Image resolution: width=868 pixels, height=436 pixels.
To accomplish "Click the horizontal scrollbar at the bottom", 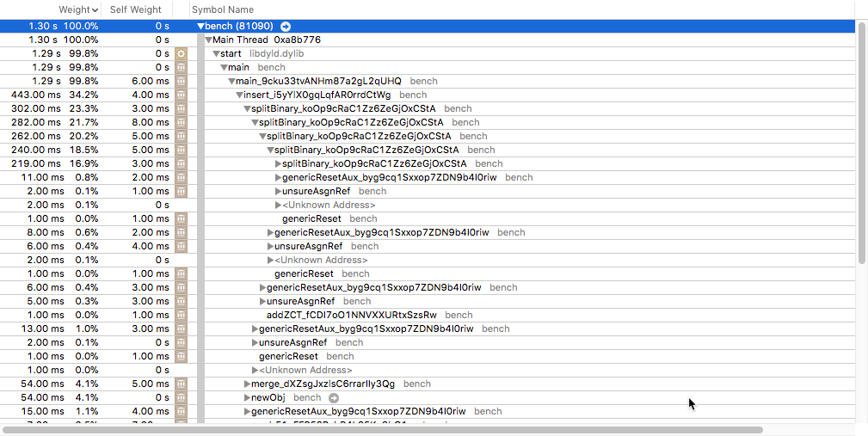I will pos(383,430).
